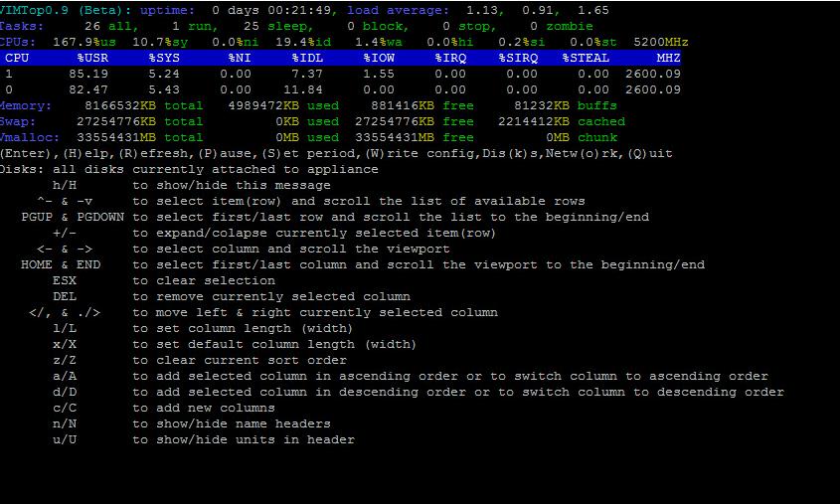Click the %IDL column header
The width and height of the screenshot is (840, 504).
pos(307,58)
